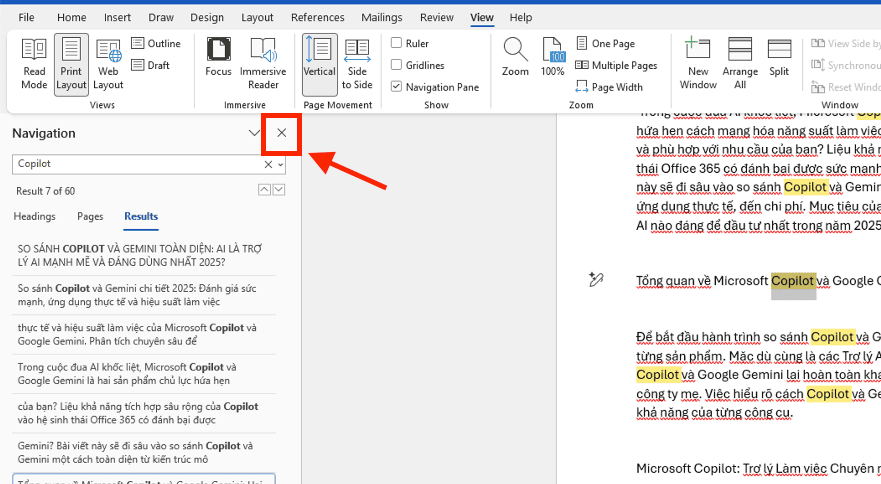Open result 'So sánh Copilot và Gemini chi tiết 2025'
The image size is (881, 484).
coord(144,295)
